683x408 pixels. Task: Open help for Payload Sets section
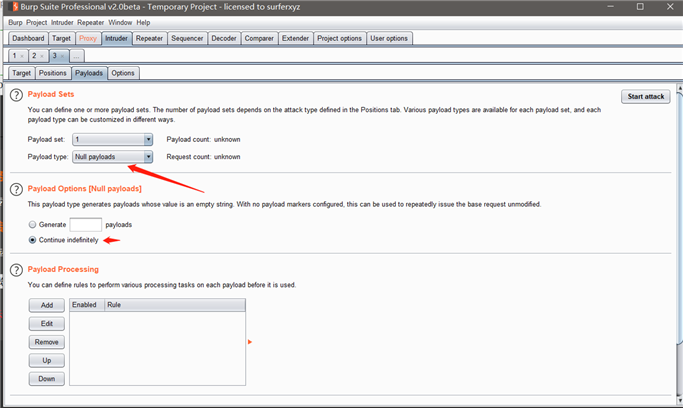coord(16,95)
